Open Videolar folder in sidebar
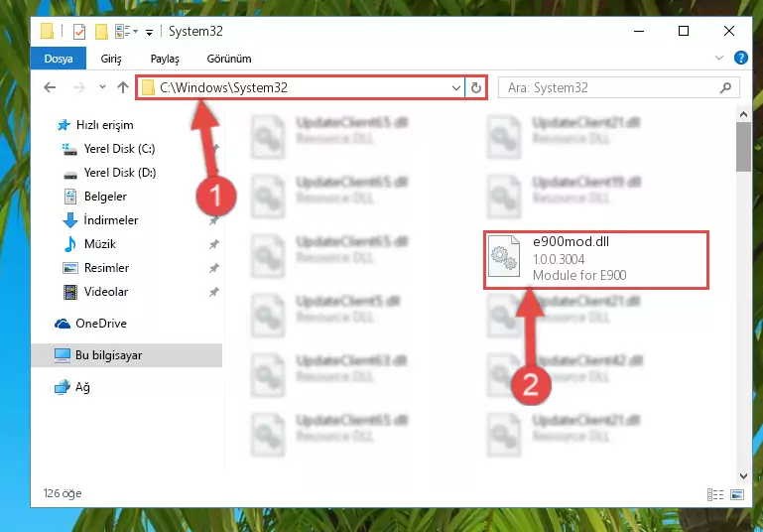Viewport: 763px width, 532px height. point(106,292)
